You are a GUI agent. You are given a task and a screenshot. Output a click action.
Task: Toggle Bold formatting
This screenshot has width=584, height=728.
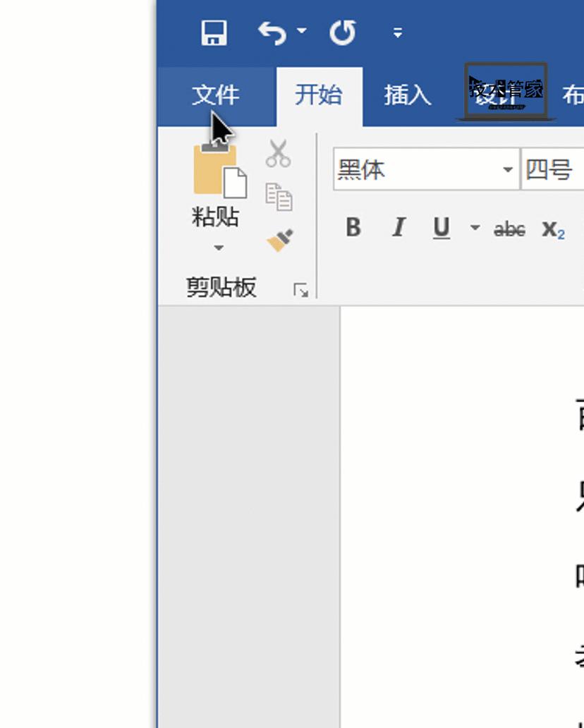(353, 228)
